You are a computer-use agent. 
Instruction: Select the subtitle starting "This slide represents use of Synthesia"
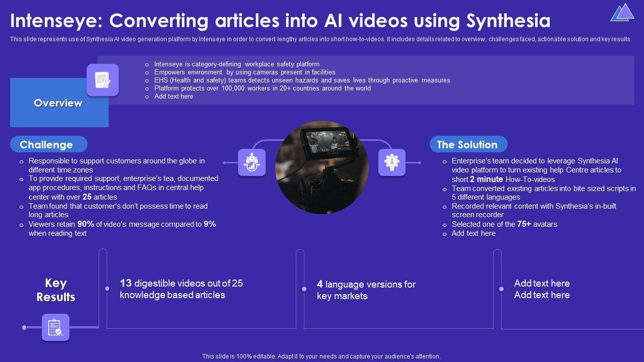[321, 39]
